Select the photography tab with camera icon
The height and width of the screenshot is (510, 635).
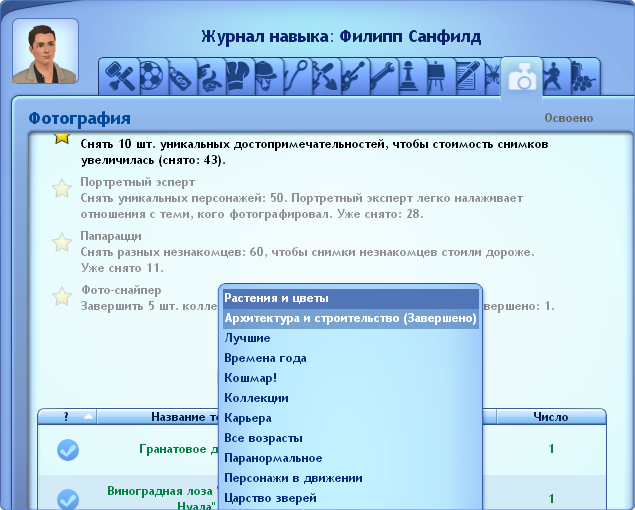522,77
